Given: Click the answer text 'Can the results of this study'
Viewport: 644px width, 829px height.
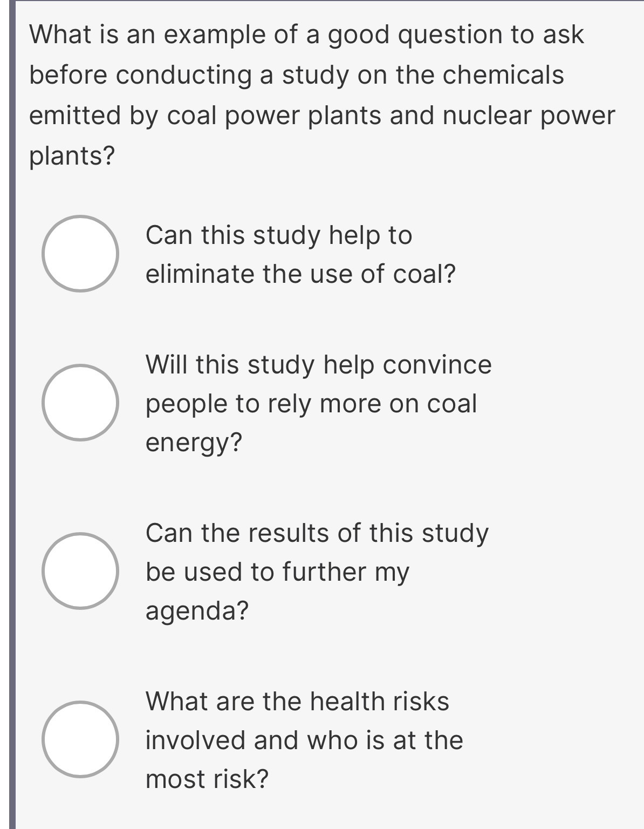Looking at the screenshot, I should click(x=317, y=533).
